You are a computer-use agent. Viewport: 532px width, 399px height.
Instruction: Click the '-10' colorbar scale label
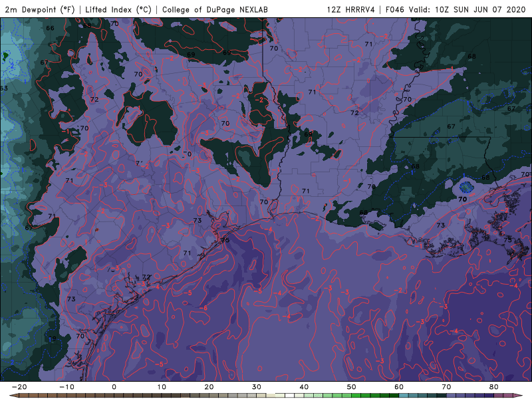[x=66, y=387]
